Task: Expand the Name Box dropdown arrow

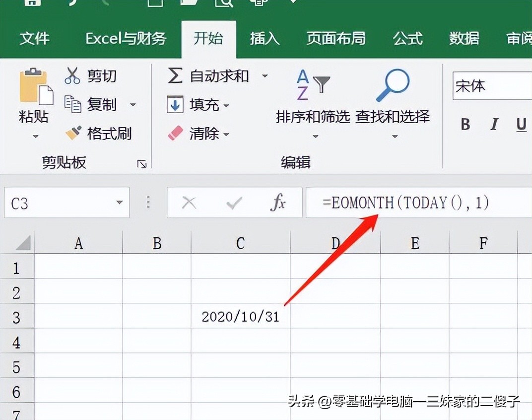Action: pos(119,203)
